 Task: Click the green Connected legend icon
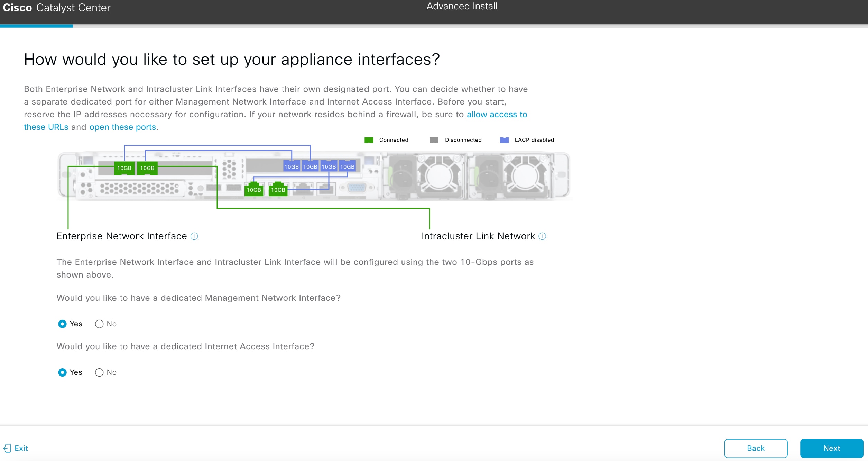[368, 140]
